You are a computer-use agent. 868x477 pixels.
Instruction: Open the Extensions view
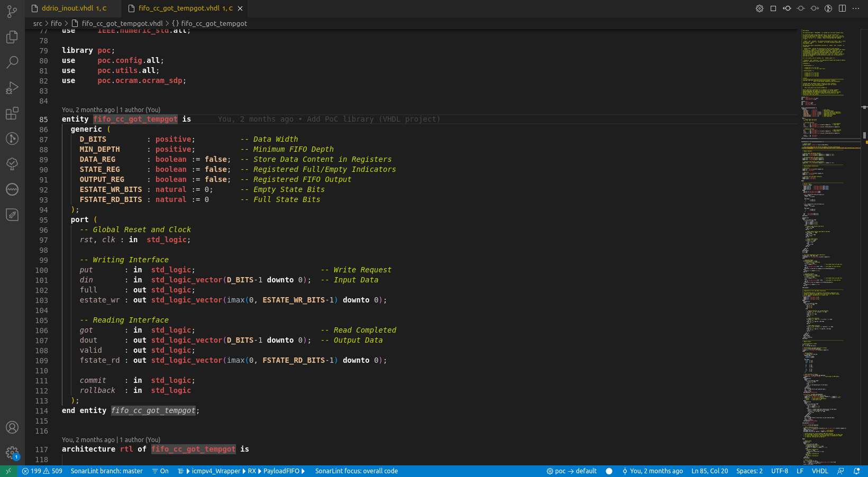point(12,113)
